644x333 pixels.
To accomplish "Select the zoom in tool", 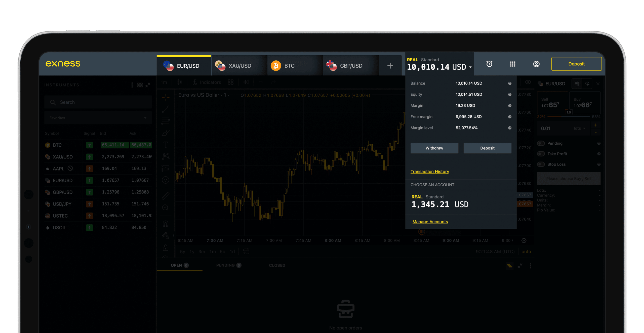I will pyautogui.click(x=166, y=207).
